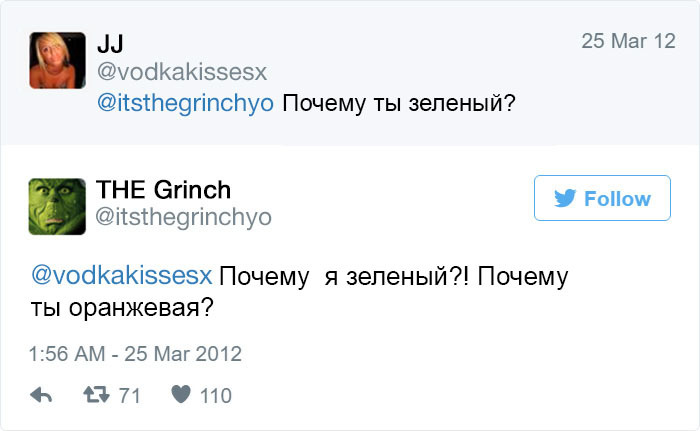Image resolution: width=700 pixels, height=431 pixels.
Task: Click the like count 110
Action: (x=215, y=396)
